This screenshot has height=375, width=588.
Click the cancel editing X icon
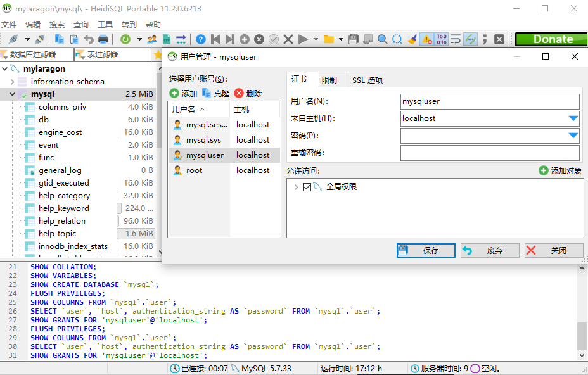288,39
